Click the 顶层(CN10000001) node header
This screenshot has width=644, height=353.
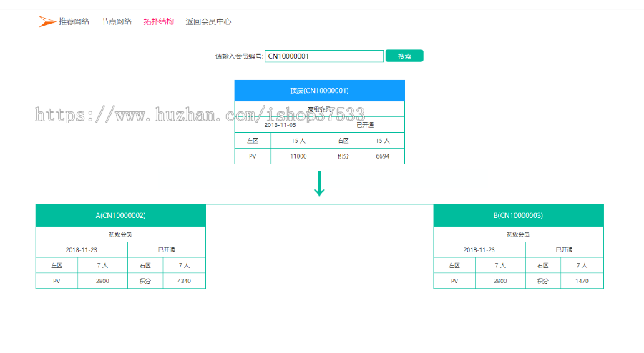point(320,91)
